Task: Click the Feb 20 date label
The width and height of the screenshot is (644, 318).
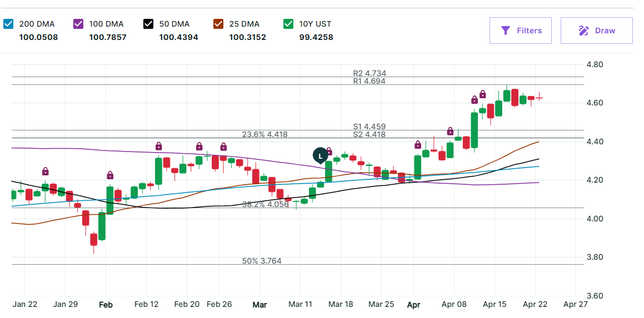Action: [187, 305]
